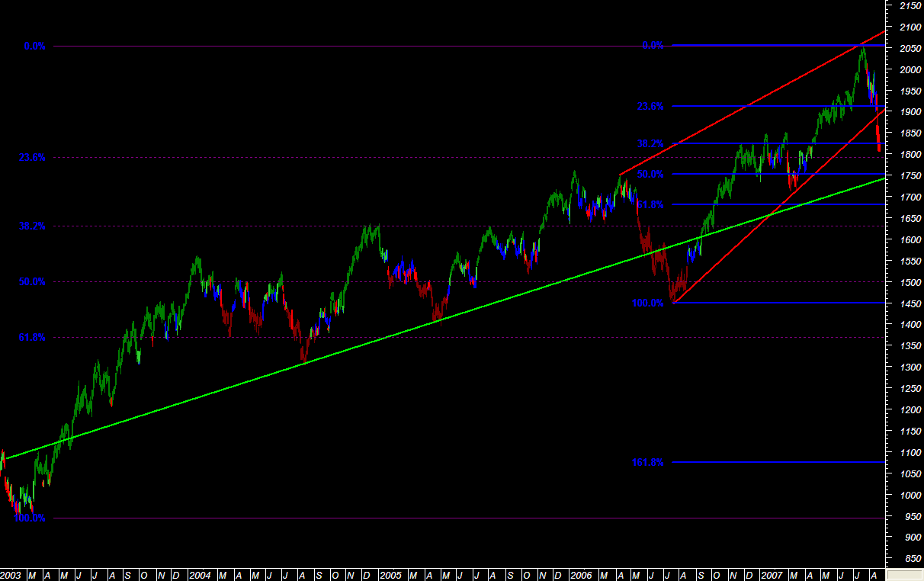This screenshot has height=581, width=924.
Task: Click the 161.8% extension level label
Action: pyautogui.click(x=648, y=462)
